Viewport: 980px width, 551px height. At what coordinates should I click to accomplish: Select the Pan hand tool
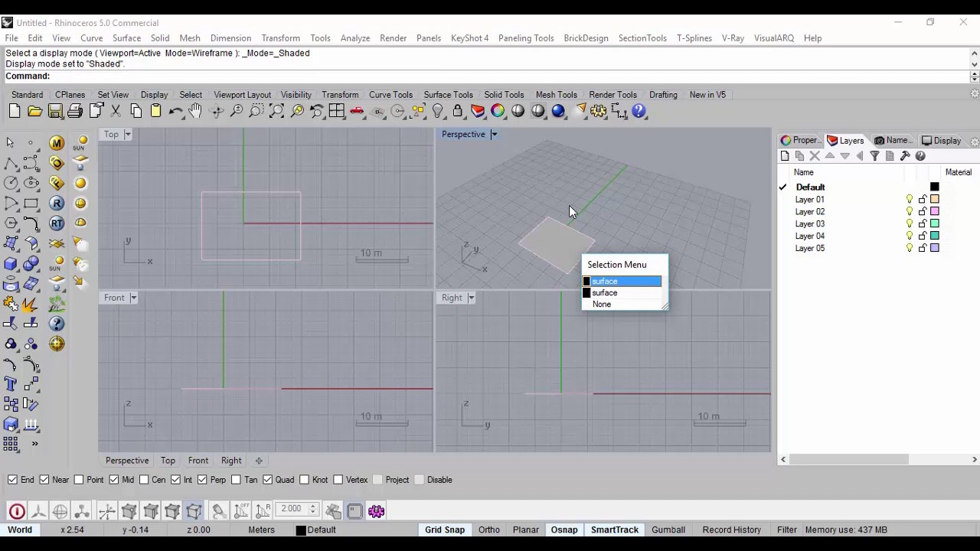[196, 112]
